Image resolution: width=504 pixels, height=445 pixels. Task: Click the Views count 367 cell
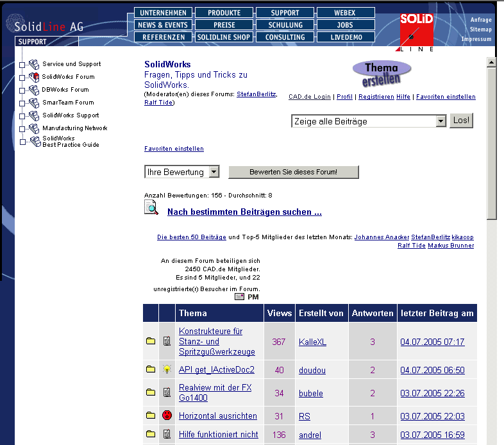click(x=279, y=342)
